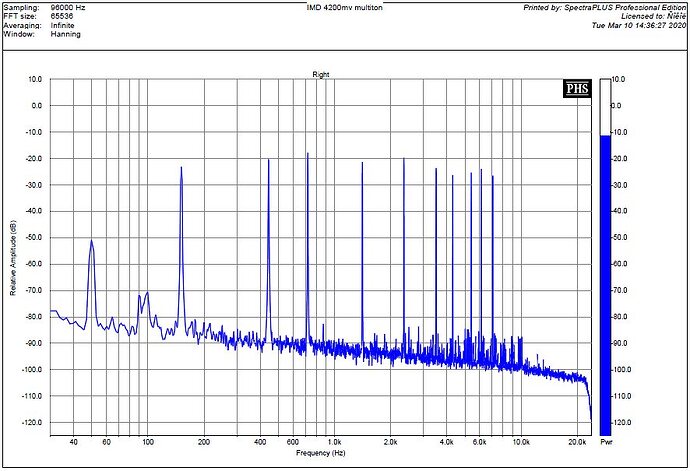The height and width of the screenshot is (471, 690).
Task: Click the tallest tone peak near 700 Hz
Action: click(x=308, y=154)
